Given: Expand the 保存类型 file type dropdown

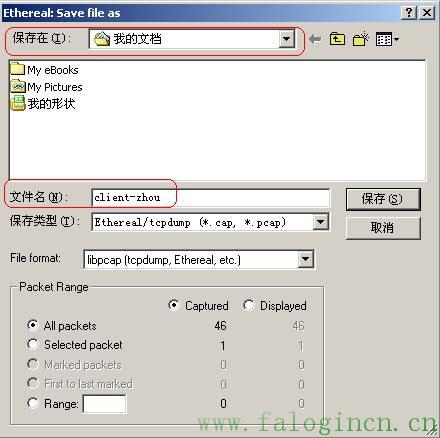Looking at the screenshot, I should (x=320, y=222).
